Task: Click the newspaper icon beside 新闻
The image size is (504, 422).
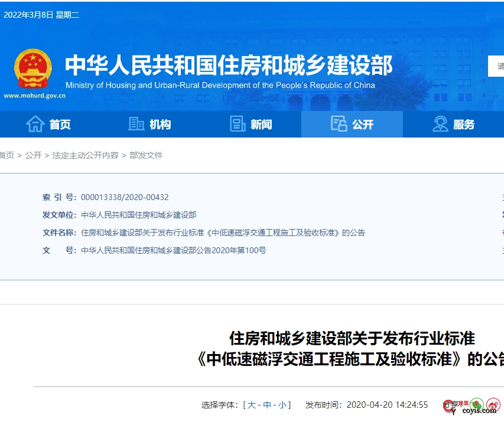Action: [x=238, y=124]
